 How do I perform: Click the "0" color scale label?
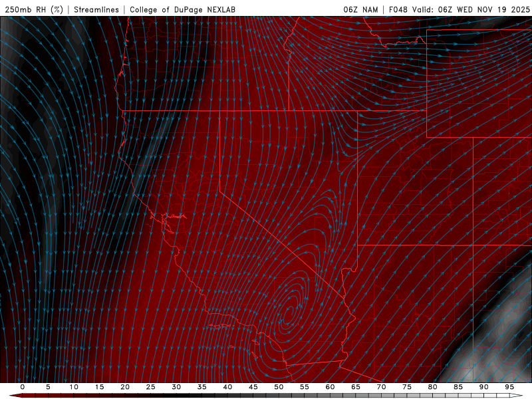click(x=23, y=387)
